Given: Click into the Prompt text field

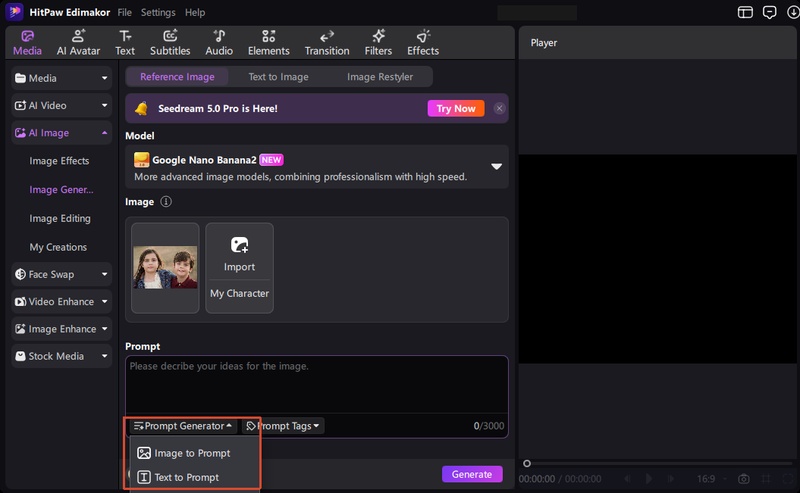Looking at the screenshot, I should click(x=317, y=384).
